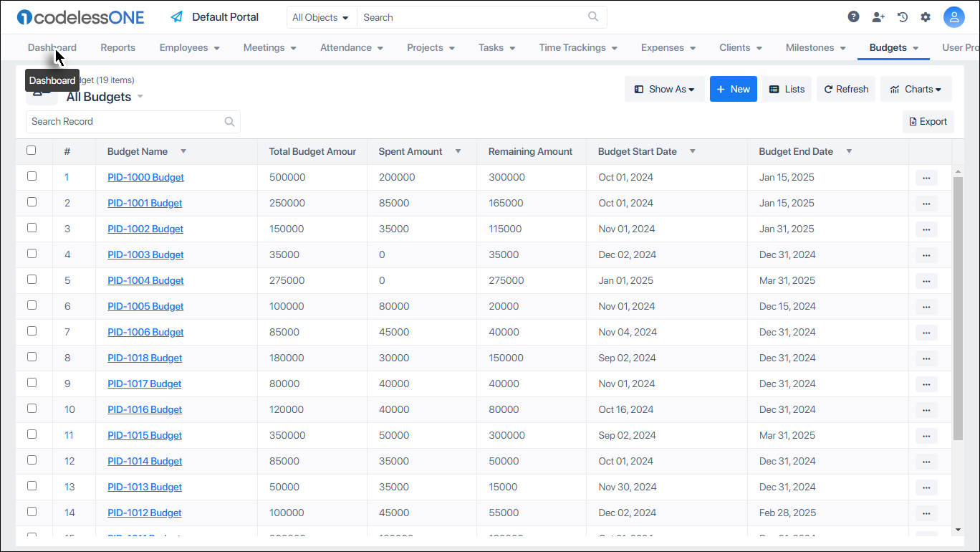This screenshot has height=552, width=980.
Task: Open the Budget Start Date filter dropdown
Action: click(x=692, y=151)
